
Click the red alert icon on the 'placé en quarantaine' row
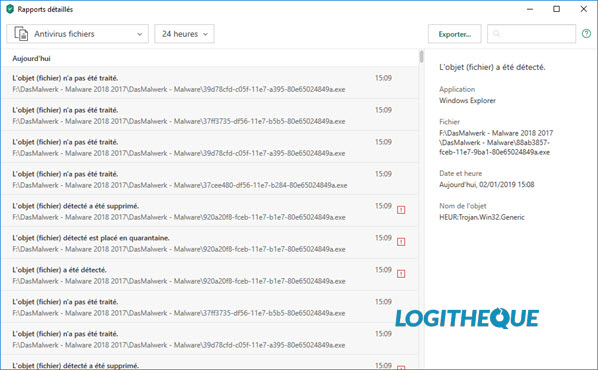point(401,241)
